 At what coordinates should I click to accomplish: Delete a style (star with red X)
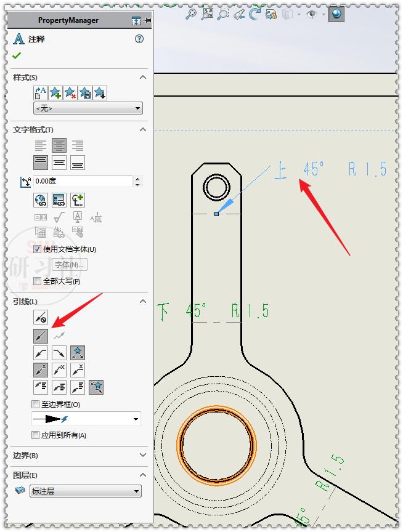pos(70,92)
